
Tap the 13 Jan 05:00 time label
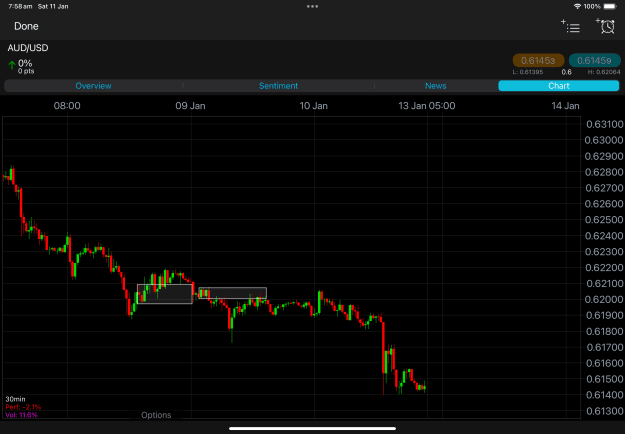tap(426, 106)
